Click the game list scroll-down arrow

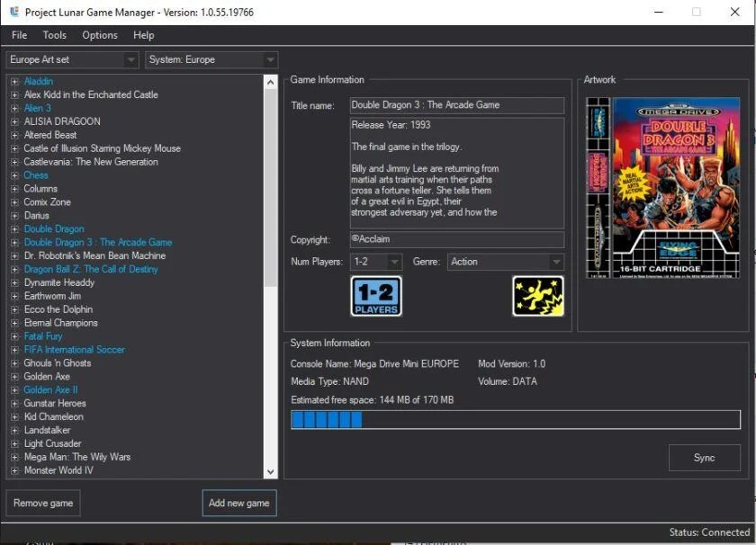click(271, 472)
